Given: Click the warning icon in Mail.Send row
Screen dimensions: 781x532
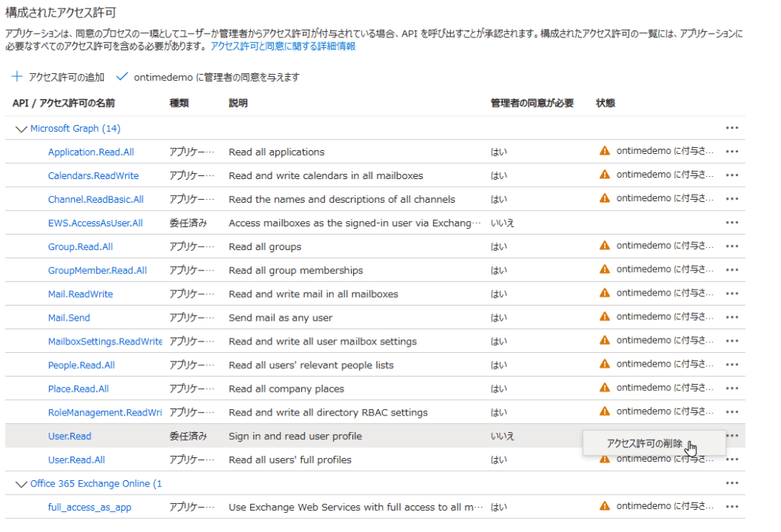Looking at the screenshot, I should [605, 316].
